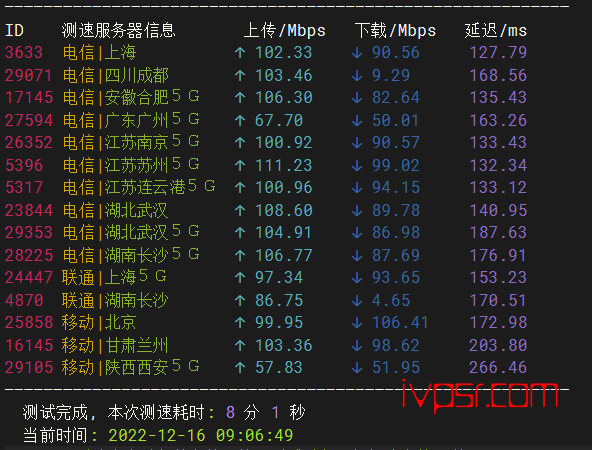This screenshot has width=592, height=450.
Task: Click the 移动|甘肃兰州 server name
Action: click(115, 345)
